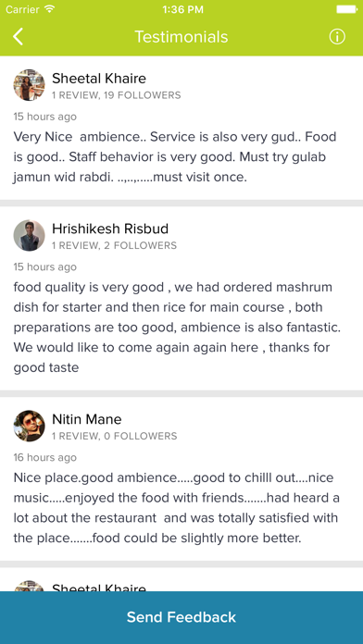Tap the Testimonials header title

(x=181, y=37)
